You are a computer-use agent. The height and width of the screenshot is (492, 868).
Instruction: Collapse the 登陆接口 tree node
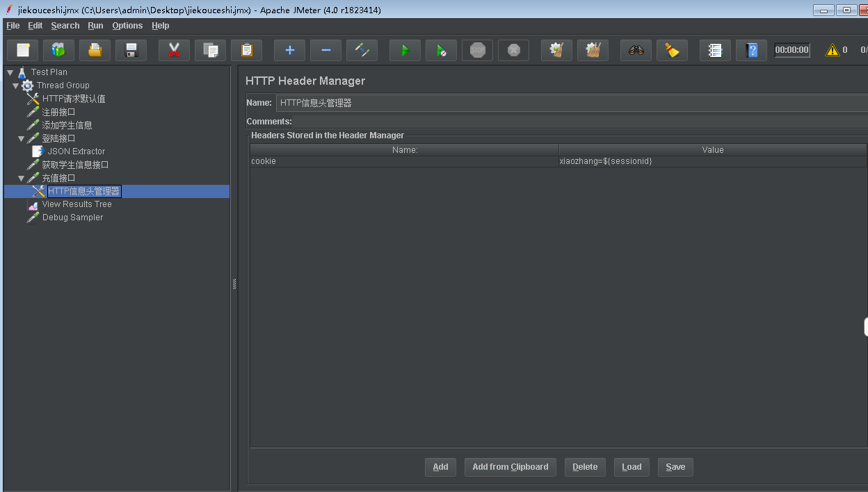(21, 138)
